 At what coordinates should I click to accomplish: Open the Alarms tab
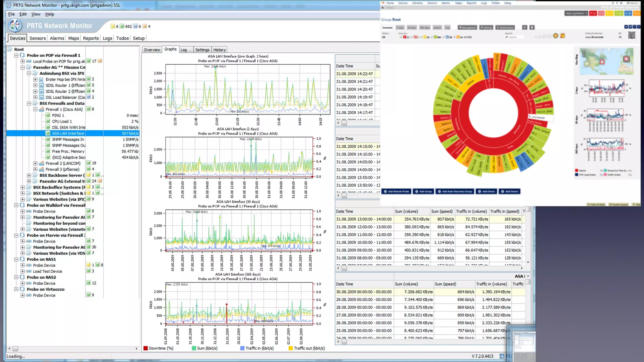57,38
